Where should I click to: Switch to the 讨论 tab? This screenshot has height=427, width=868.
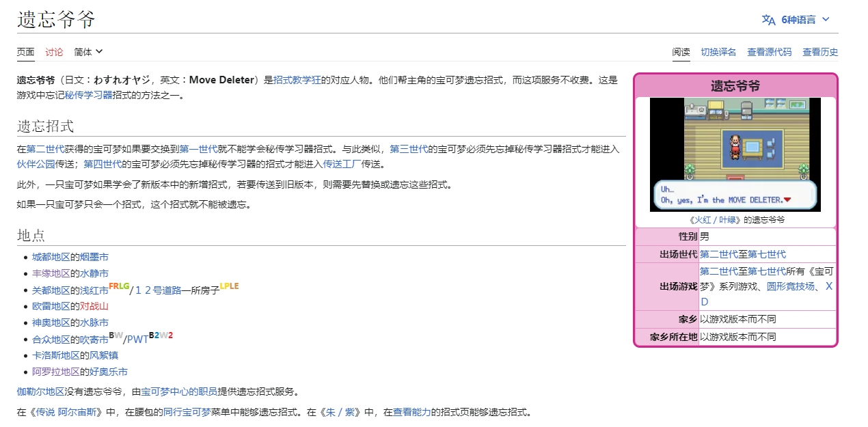click(54, 52)
